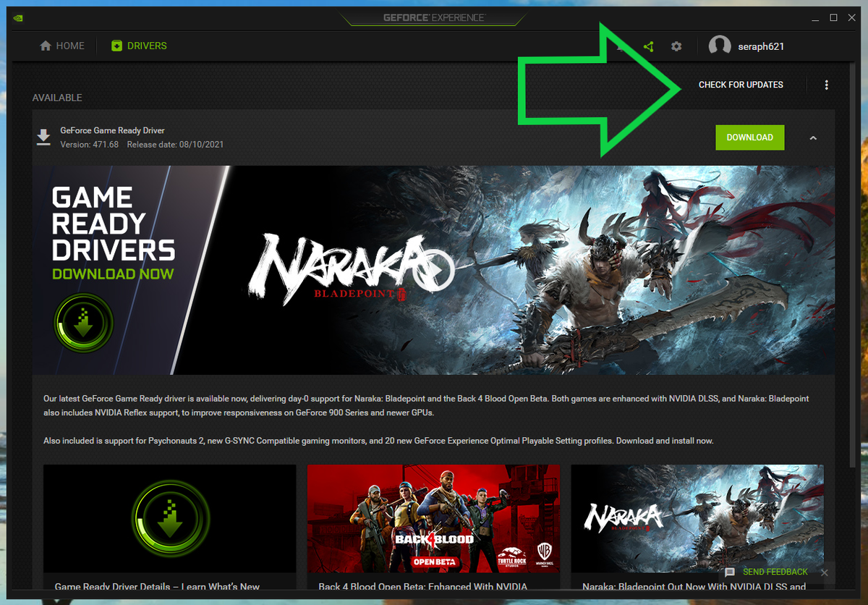Switch to the DRIVERS tab
Screen dimensions: 868x605
click(x=138, y=45)
